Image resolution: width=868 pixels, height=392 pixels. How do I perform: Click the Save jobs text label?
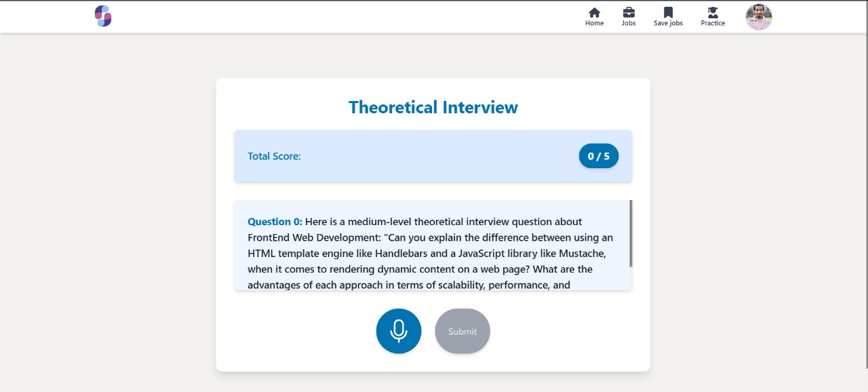point(668,23)
